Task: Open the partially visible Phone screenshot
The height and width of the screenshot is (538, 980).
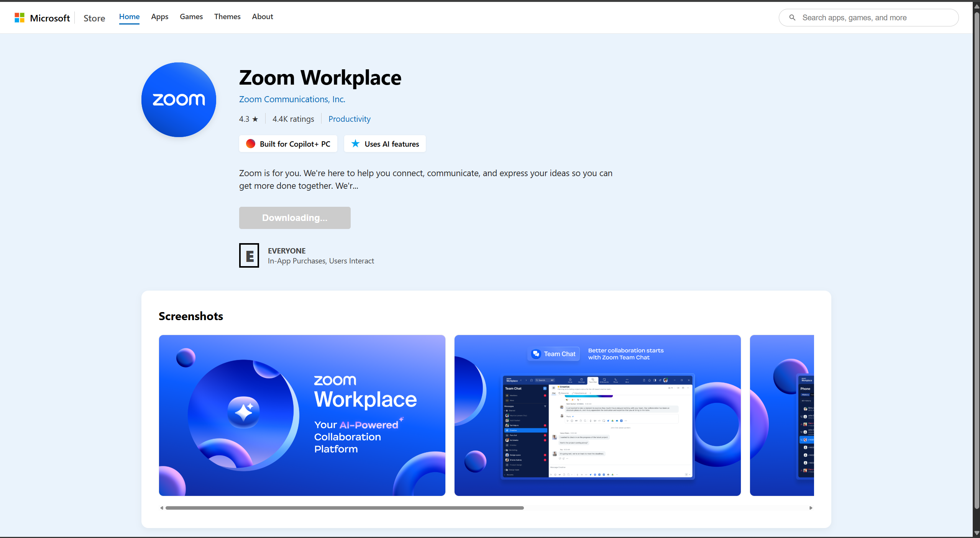Action: (x=782, y=415)
